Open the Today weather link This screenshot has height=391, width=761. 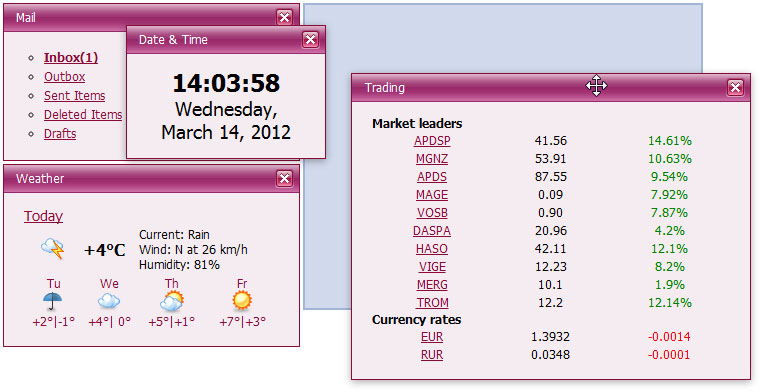[43, 216]
